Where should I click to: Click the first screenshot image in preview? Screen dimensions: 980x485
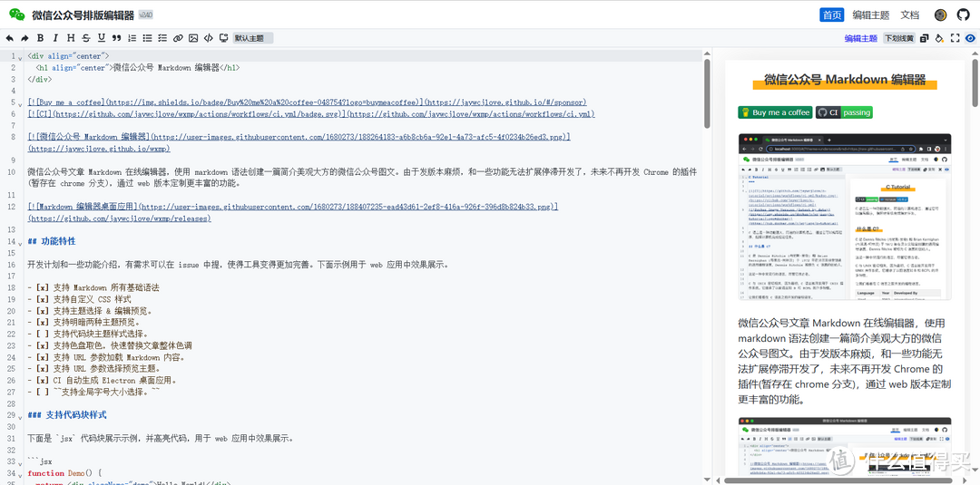click(845, 217)
